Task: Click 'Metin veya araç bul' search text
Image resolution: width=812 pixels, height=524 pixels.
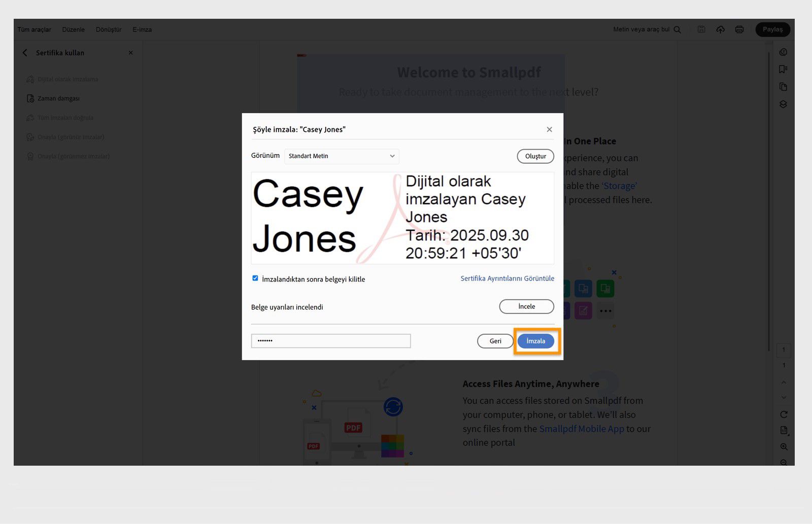Action: click(641, 29)
